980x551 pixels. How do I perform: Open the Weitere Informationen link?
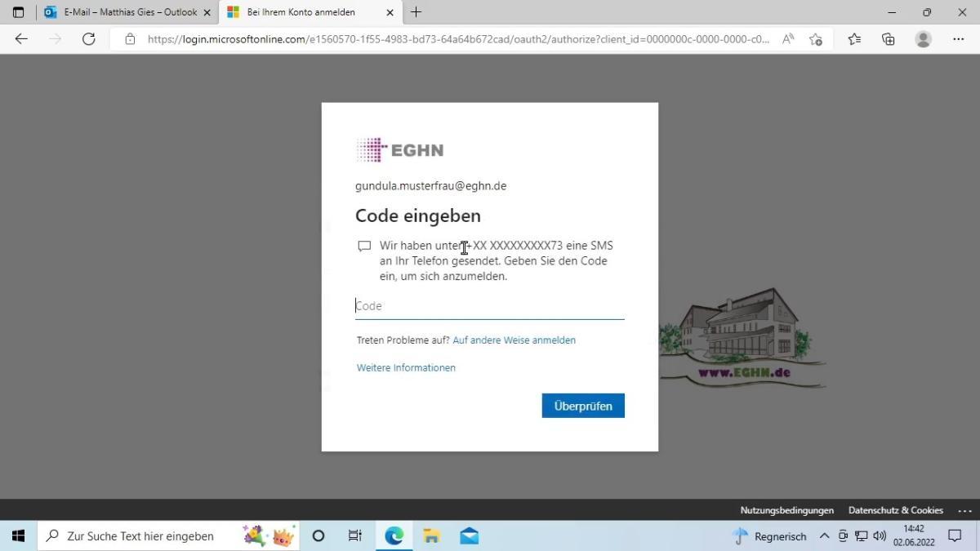coord(406,368)
